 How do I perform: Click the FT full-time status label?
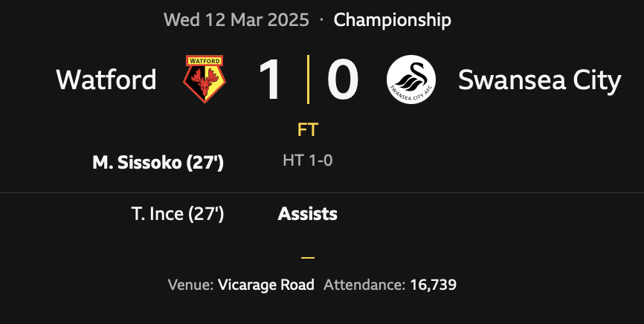click(x=307, y=130)
